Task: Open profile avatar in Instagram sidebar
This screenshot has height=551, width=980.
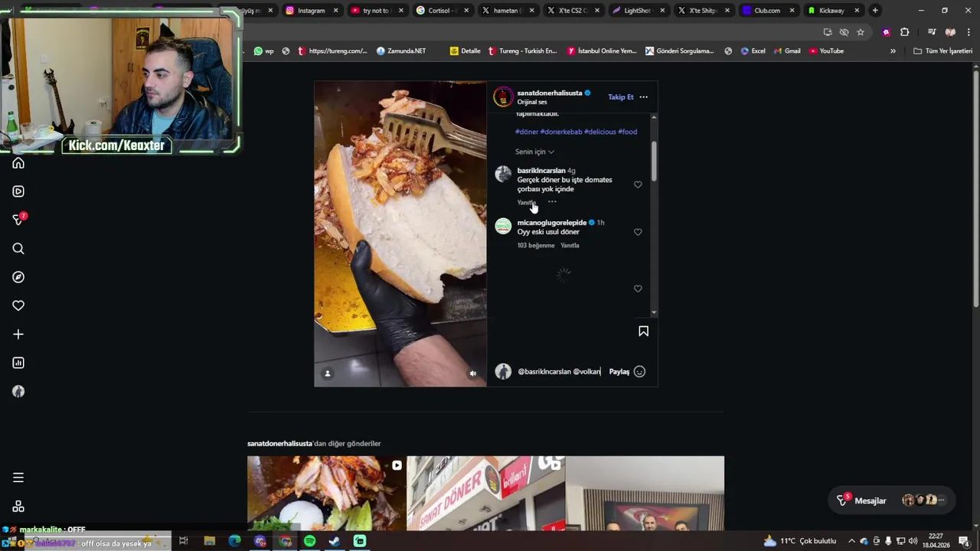Action: [x=18, y=391]
